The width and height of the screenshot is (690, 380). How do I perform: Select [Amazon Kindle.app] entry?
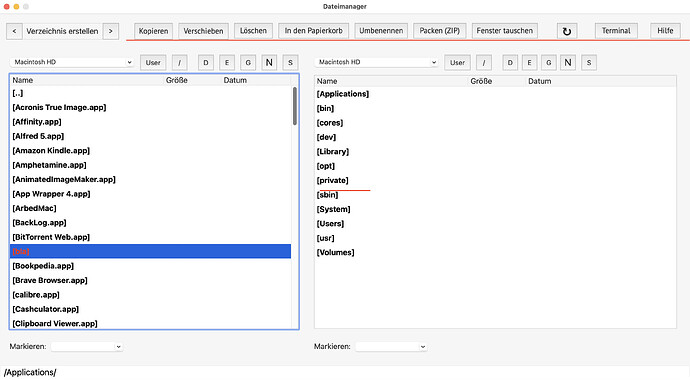click(x=150, y=151)
